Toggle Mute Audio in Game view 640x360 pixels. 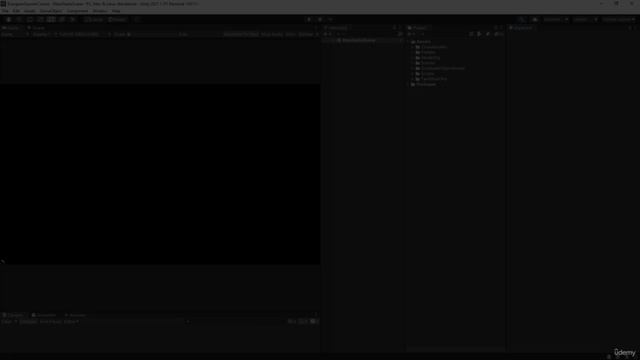click(272, 35)
